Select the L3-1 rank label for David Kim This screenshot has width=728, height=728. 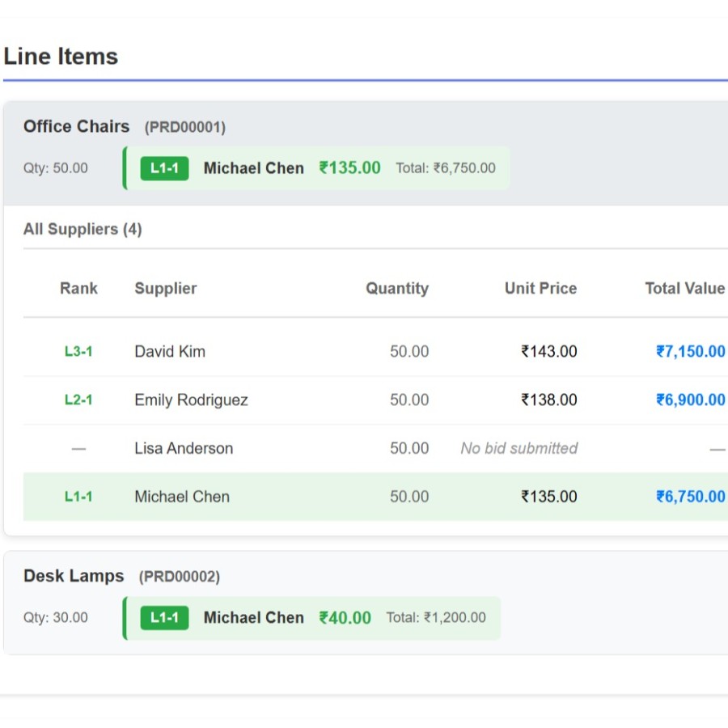coord(78,352)
